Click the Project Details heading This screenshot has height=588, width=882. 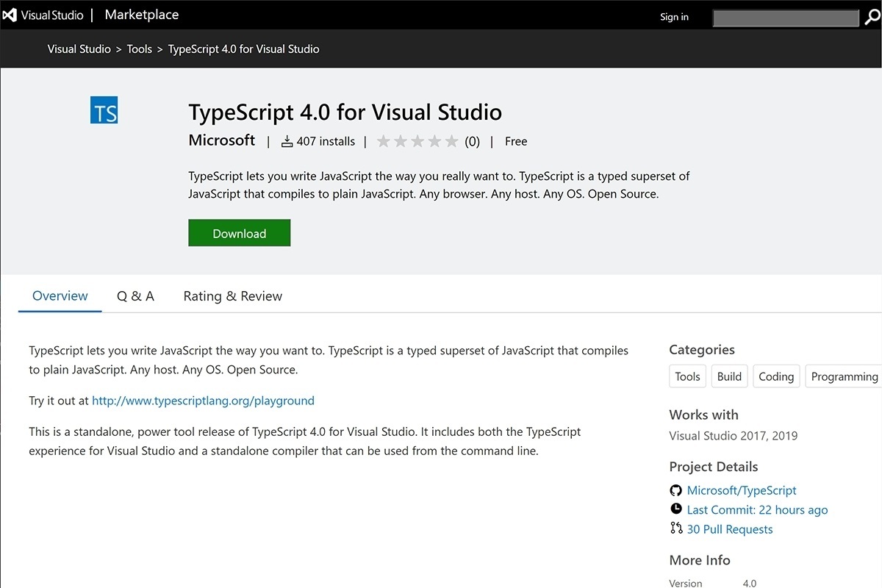coord(713,467)
